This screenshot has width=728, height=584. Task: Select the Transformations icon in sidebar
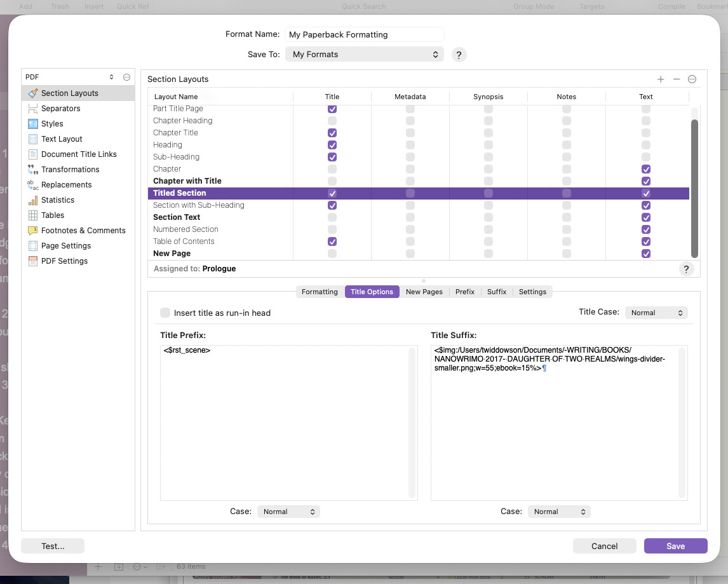[33, 170]
